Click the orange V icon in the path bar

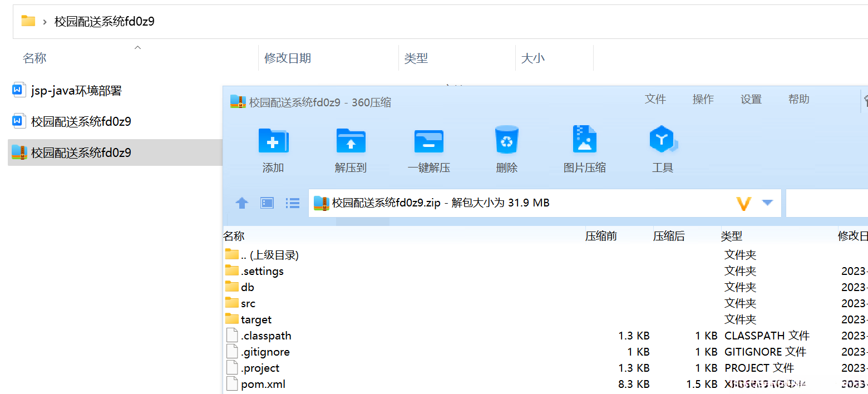click(744, 204)
